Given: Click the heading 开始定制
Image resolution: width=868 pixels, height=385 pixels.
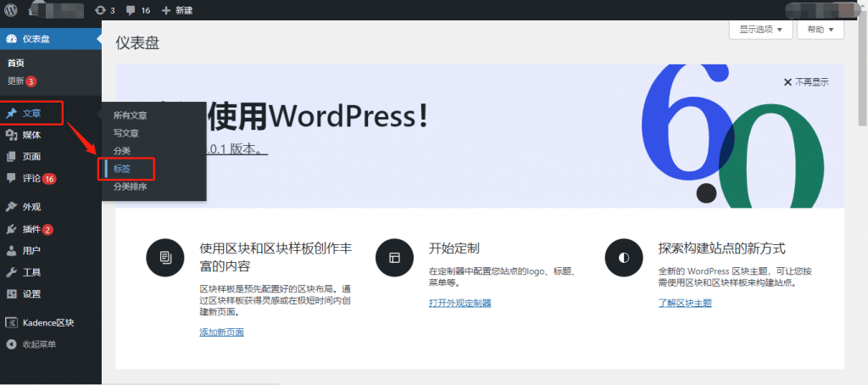Looking at the screenshot, I should coord(454,248).
